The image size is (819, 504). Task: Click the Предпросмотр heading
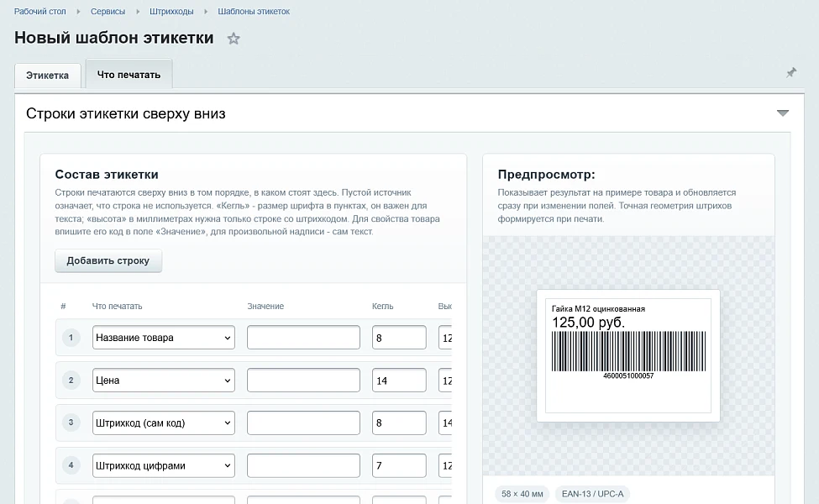pos(546,175)
